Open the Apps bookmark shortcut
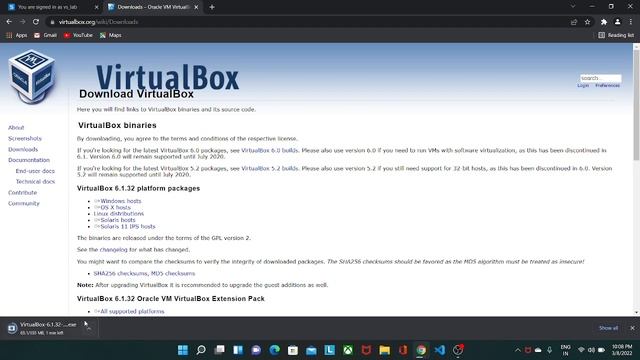Viewport: 640px width, 360px height. (17, 36)
